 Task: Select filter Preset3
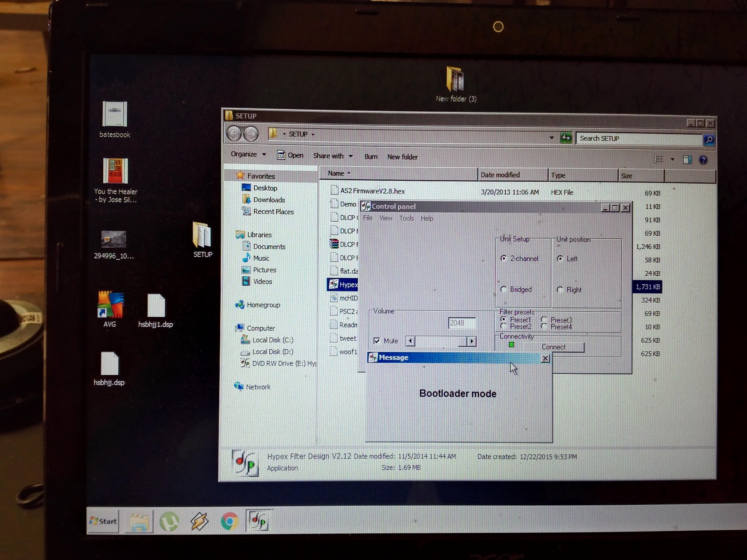[557, 320]
